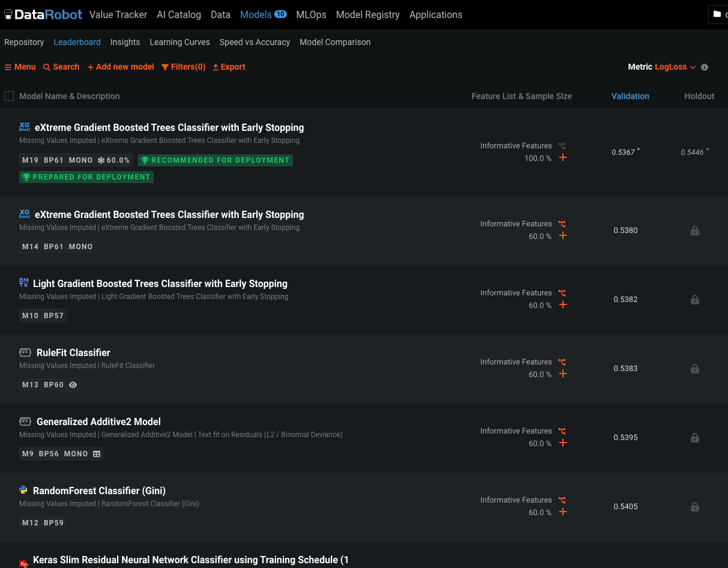Click the snowflake icon in the M19 badge
The width and height of the screenshot is (728, 568).
coord(100,160)
